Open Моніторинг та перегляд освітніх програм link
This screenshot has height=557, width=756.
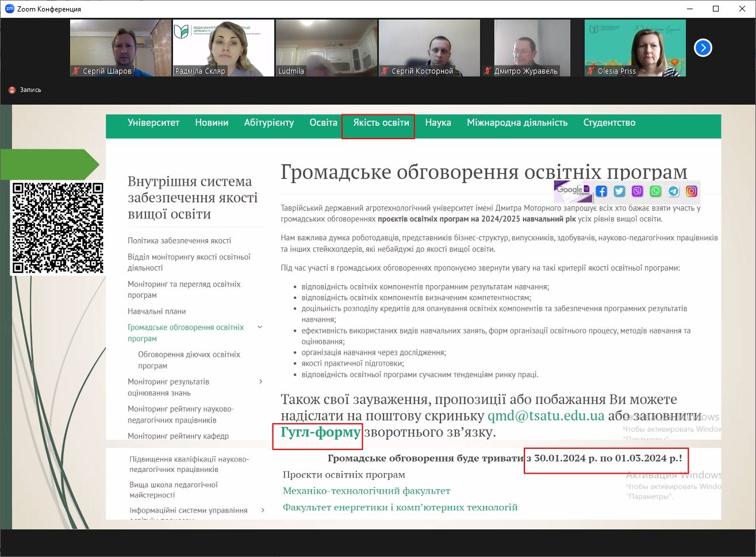[184, 290]
